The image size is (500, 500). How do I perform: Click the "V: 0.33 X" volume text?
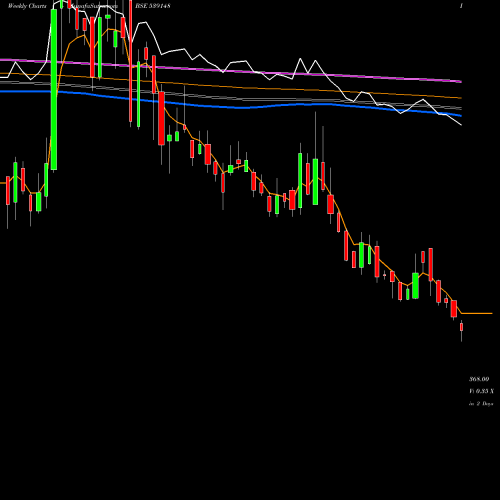[482, 391]
